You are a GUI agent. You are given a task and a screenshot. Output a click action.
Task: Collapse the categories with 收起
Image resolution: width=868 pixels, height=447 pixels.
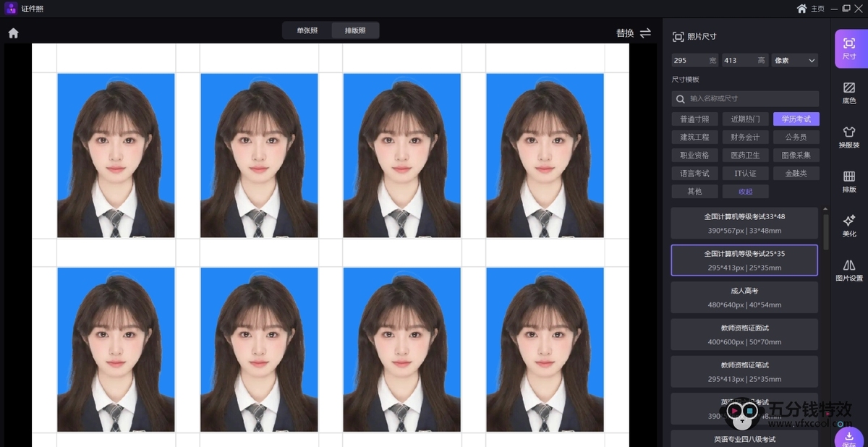(745, 192)
